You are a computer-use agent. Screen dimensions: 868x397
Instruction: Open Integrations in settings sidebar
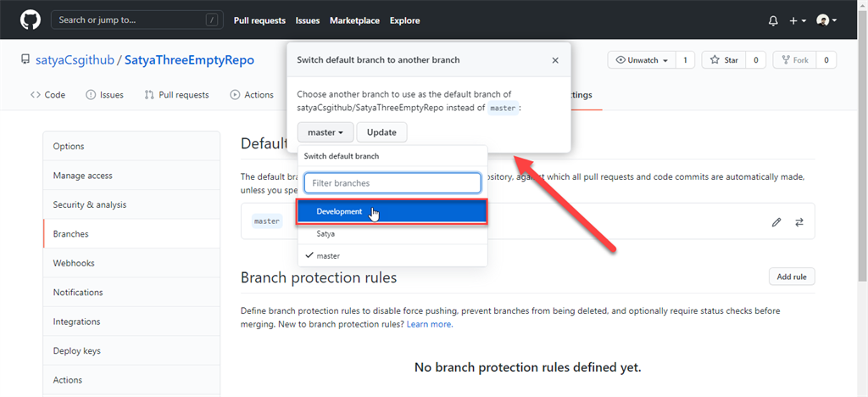pyautogui.click(x=131, y=322)
